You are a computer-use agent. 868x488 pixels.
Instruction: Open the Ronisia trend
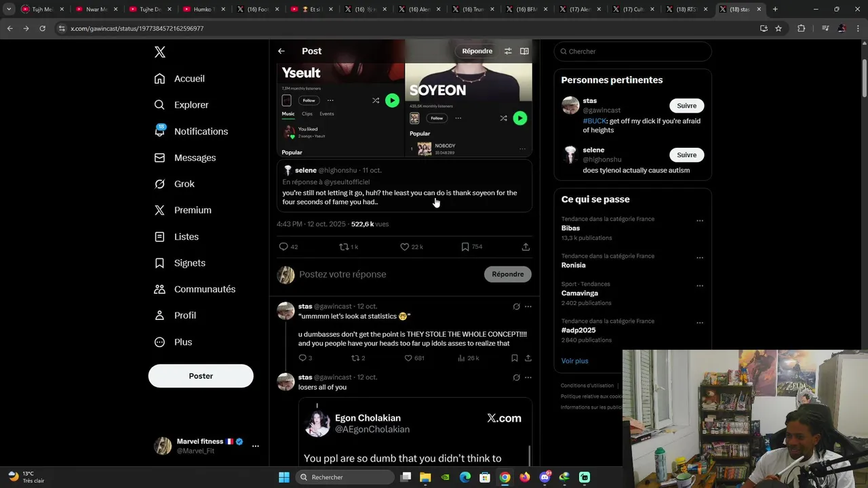[573, 265]
